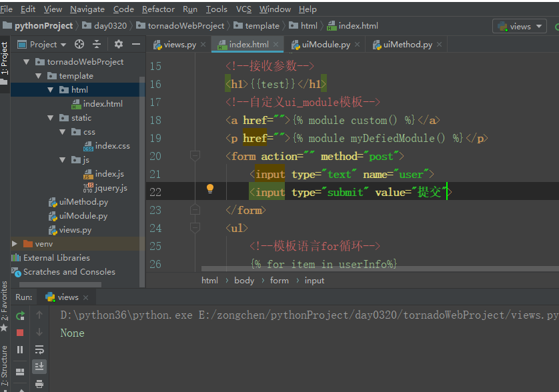The height and width of the screenshot is (392, 559).
Task: Open the Run menu
Action: pyautogui.click(x=190, y=9)
